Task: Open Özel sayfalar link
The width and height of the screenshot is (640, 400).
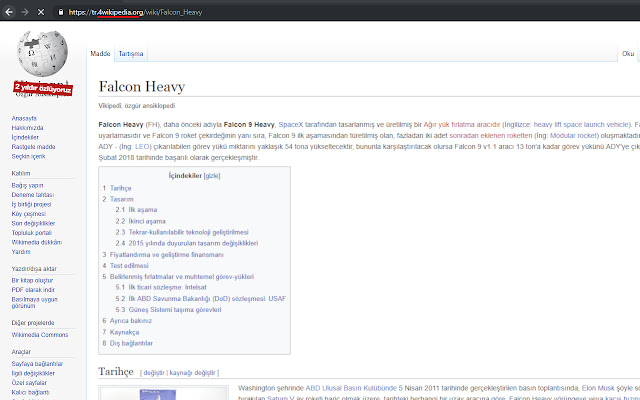Action: tap(29, 383)
